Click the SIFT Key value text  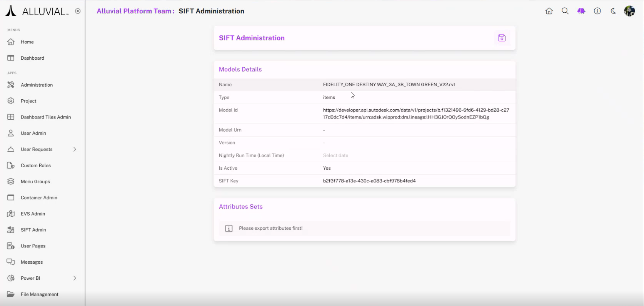pyautogui.click(x=369, y=181)
